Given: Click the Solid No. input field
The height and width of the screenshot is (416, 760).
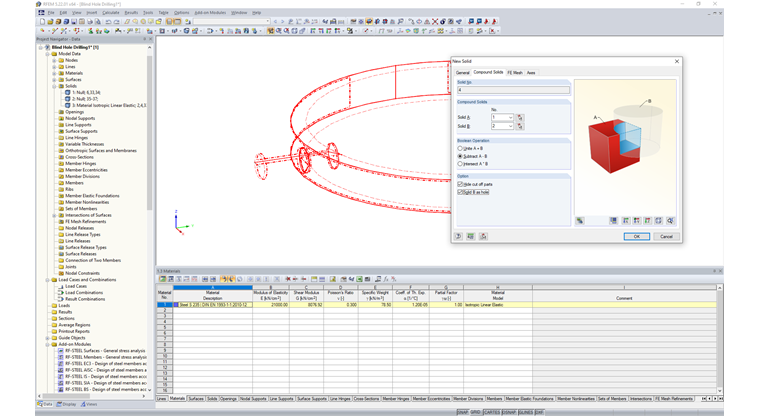Looking at the screenshot, I should [x=513, y=90].
